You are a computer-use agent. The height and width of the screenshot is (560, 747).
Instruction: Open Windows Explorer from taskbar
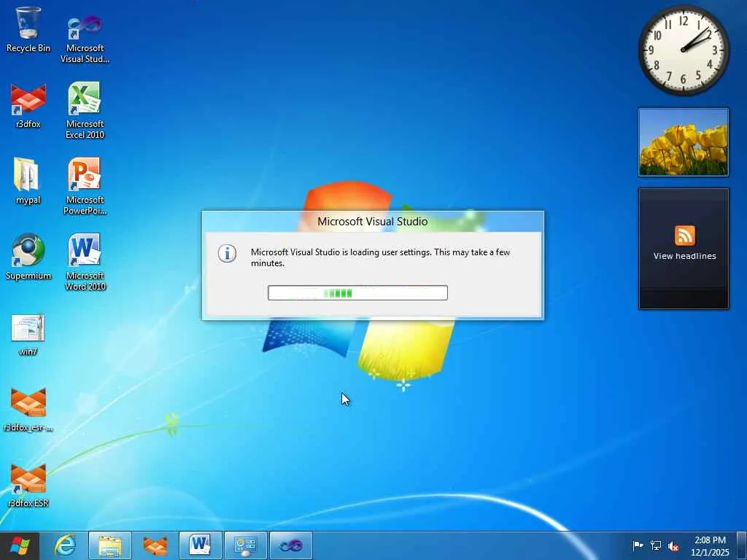click(x=110, y=545)
